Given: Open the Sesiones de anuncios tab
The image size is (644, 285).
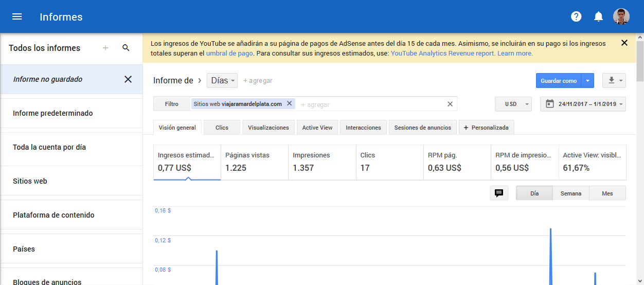Looking at the screenshot, I should pyautogui.click(x=423, y=128).
